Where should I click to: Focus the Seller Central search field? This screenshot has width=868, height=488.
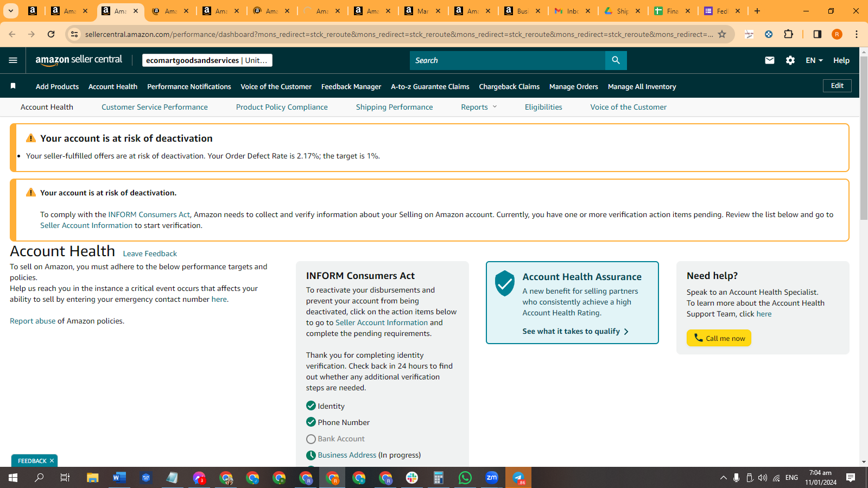pos(508,60)
